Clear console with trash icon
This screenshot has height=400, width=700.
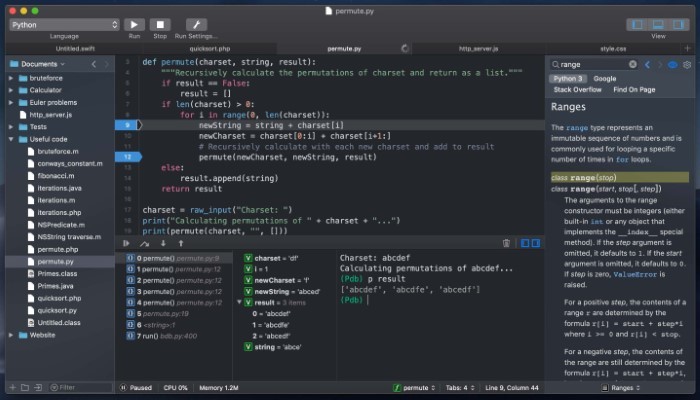point(506,243)
